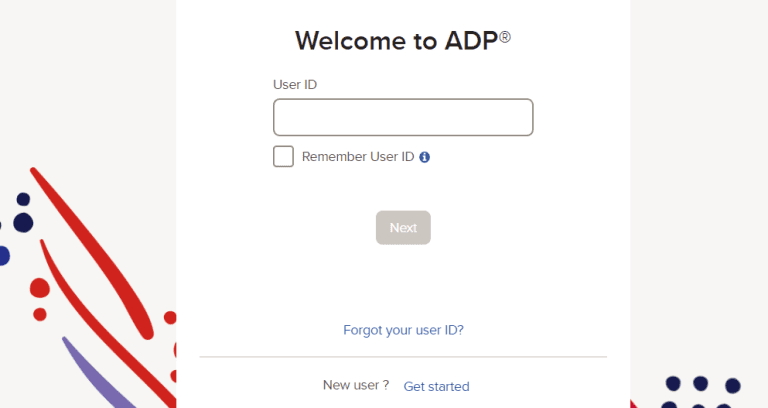The image size is (768, 408).
Task: Open the Forgot your user ID? link
Action: (x=403, y=330)
